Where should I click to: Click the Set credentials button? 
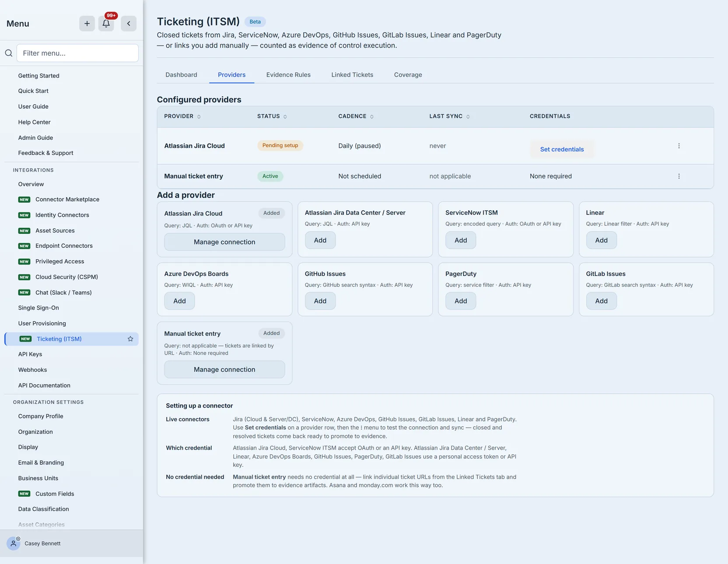pyautogui.click(x=562, y=149)
